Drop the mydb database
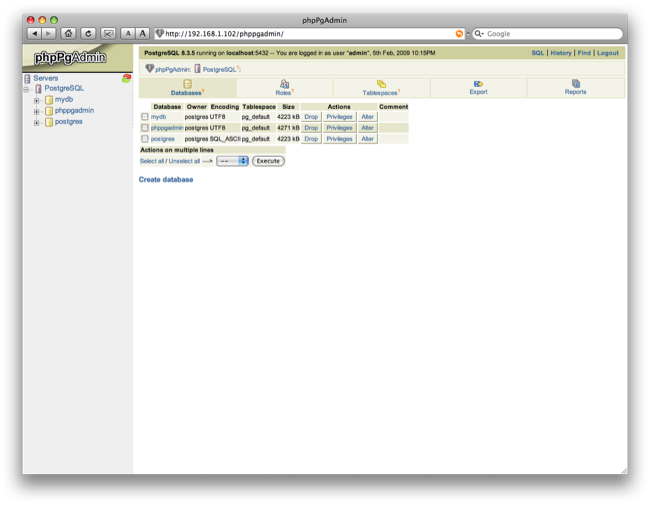 (311, 117)
